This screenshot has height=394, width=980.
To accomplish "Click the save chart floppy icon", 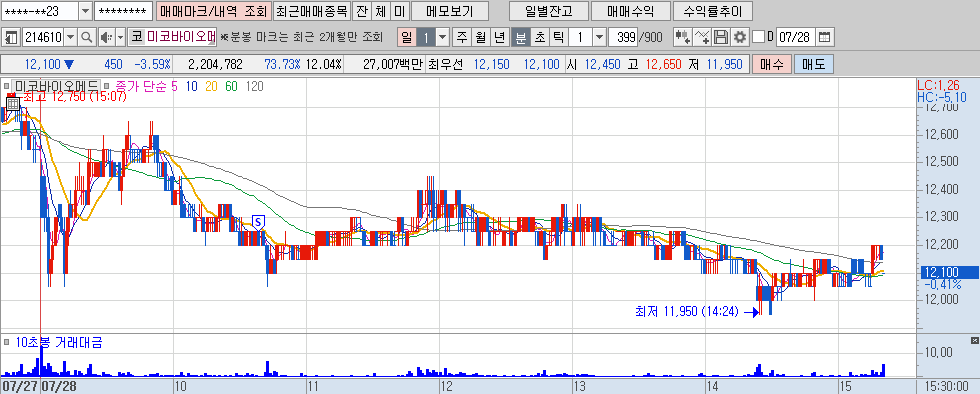I will pos(721,38).
